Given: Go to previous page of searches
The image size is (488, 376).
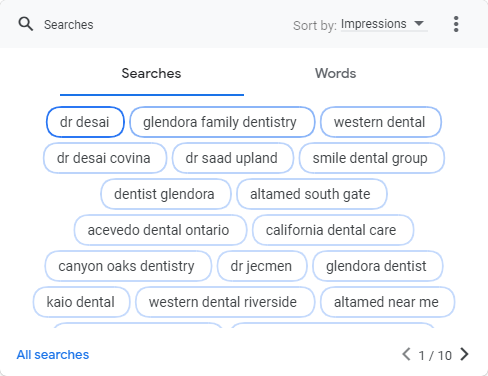Looking at the screenshot, I should click(406, 354).
